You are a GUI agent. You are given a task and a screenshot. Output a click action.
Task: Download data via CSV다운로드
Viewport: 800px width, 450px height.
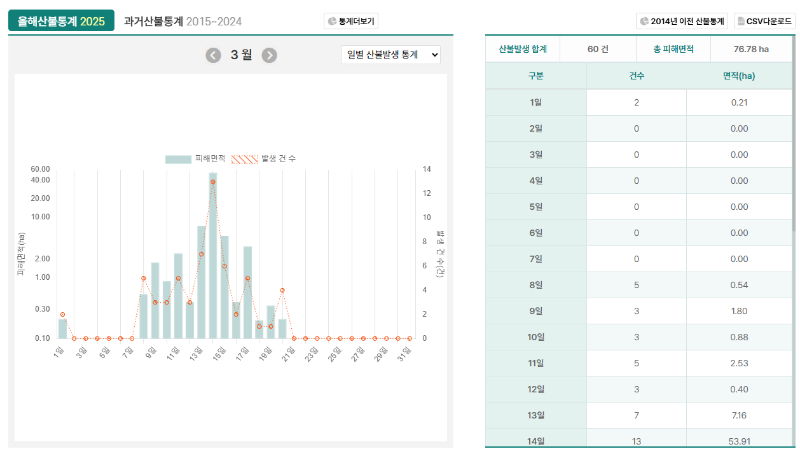[x=765, y=21]
